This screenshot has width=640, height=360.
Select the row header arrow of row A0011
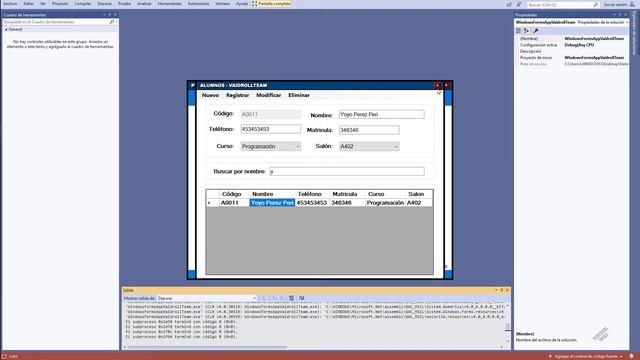(x=213, y=202)
